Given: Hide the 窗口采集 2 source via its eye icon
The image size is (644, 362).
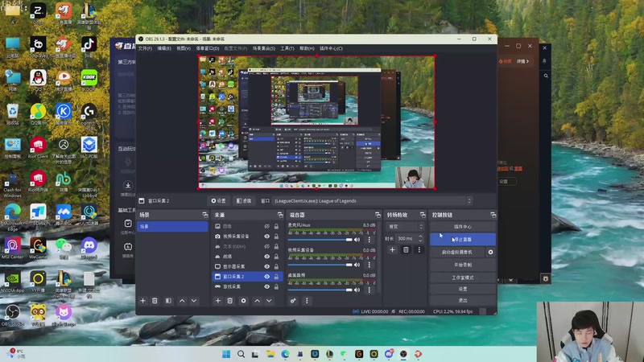Looking at the screenshot, I should (267, 277).
